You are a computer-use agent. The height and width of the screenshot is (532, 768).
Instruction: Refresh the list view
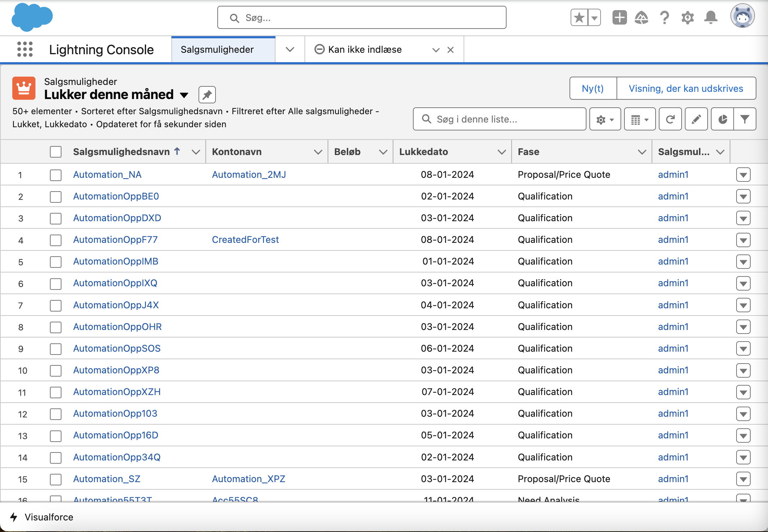pyautogui.click(x=670, y=119)
